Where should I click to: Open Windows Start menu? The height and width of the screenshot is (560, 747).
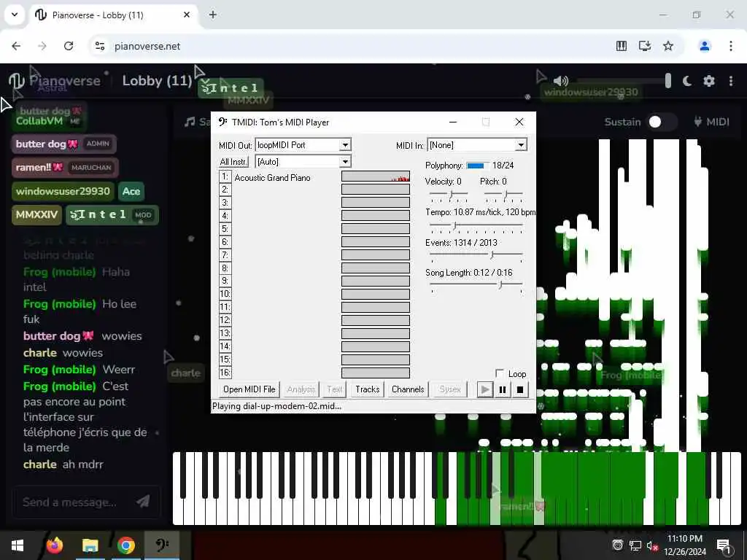(18, 545)
